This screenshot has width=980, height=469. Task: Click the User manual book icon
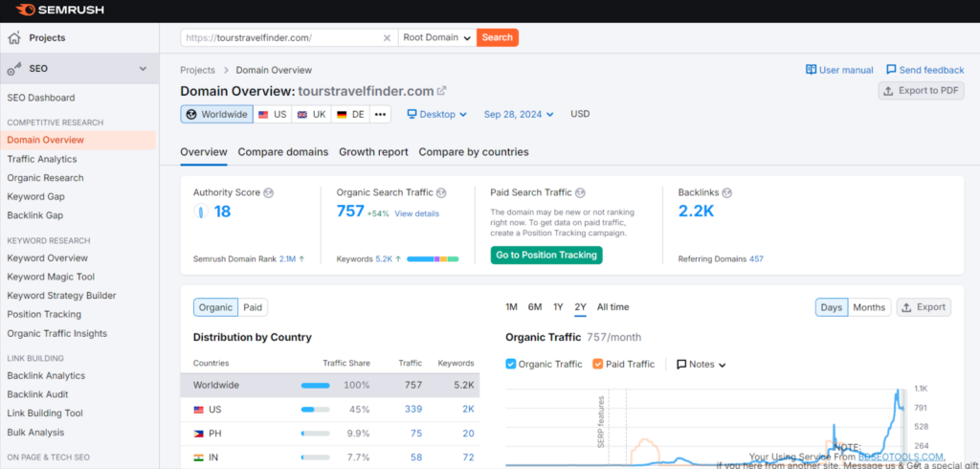point(812,70)
